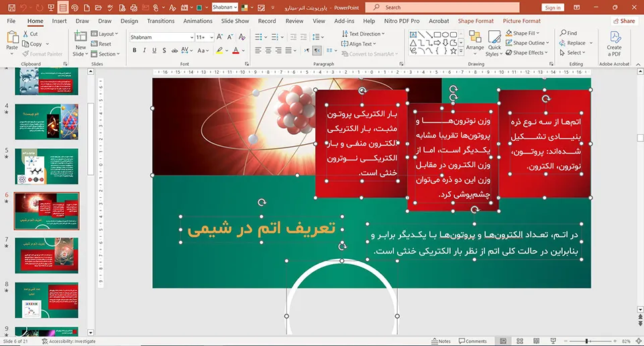644x346 pixels.
Task: Click the Strikethrough icon
Action: click(174, 50)
